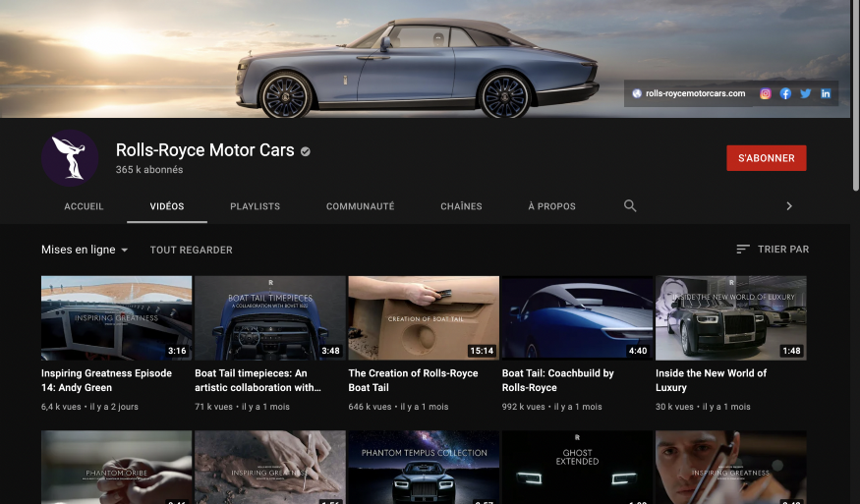Expand the Mises en ligne dropdown
This screenshot has width=860, height=504.
pyautogui.click(x=85, y=250)
